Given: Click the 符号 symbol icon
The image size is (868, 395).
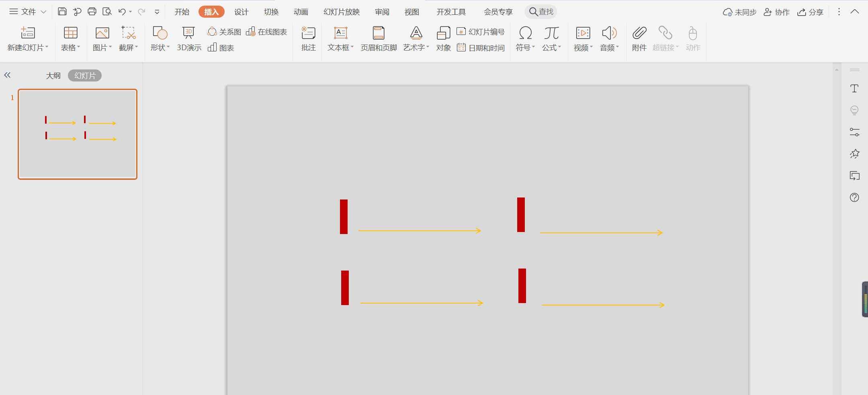Looking at the screenshot, I should click(x=525, y=33).
